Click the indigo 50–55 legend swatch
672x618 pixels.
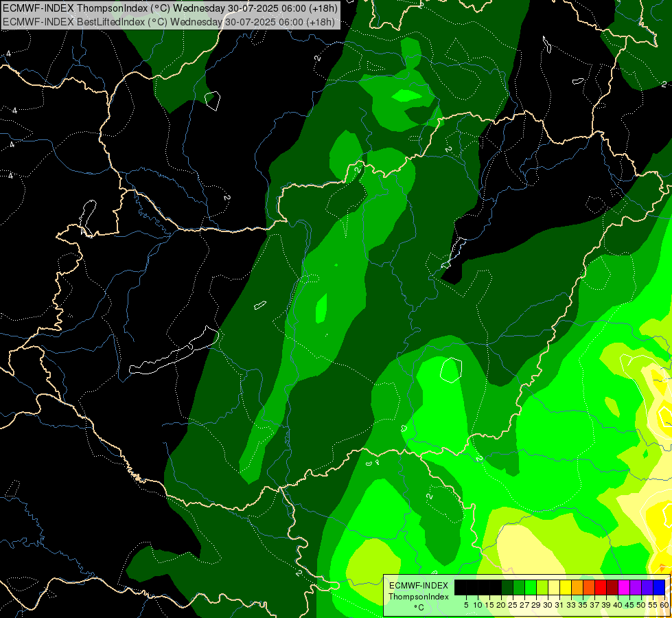tap(647, 587)
